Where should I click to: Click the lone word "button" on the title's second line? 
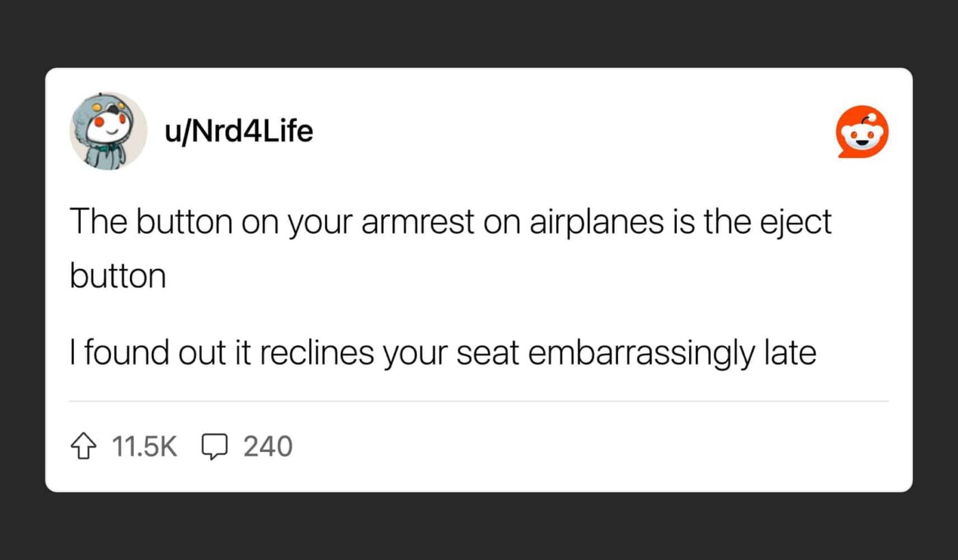coord(118,276)
